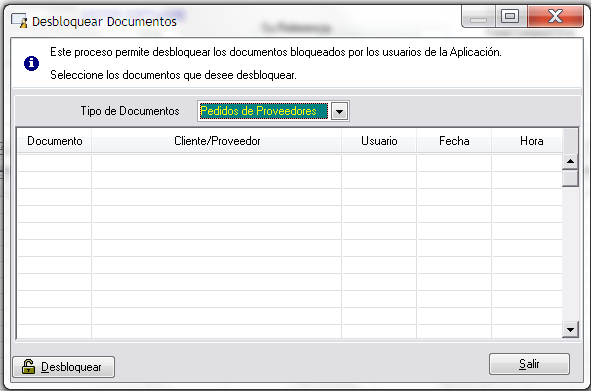591x391 pixels.
Task: Click the scrollbar up arrow
Action: (570, 161)
